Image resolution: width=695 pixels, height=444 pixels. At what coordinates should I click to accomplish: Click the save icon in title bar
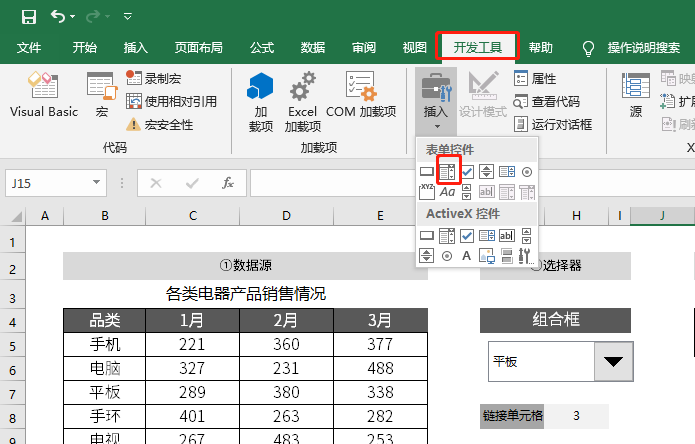click(29, 17)
